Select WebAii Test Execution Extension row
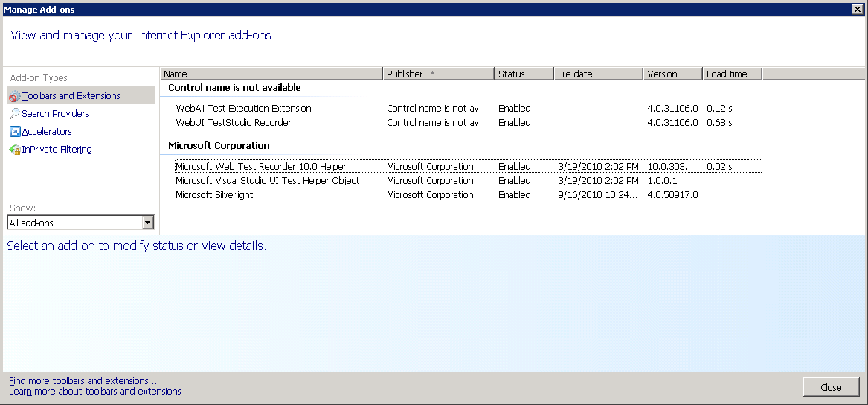 click(x=468, y=108)
